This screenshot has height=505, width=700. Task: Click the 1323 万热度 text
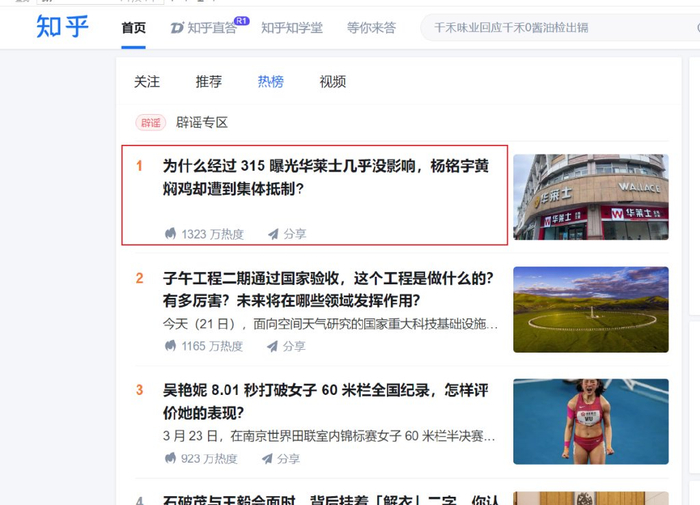(212, 234)
